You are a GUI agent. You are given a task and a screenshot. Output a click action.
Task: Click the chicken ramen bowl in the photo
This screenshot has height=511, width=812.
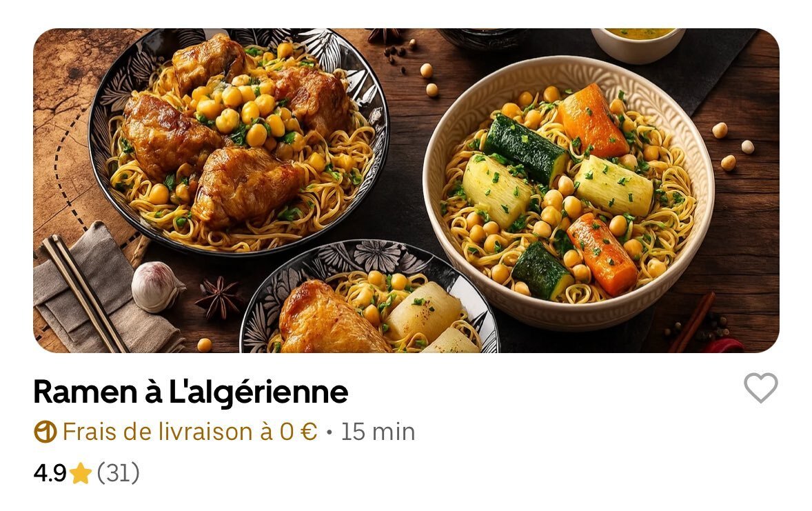(238, 141)
